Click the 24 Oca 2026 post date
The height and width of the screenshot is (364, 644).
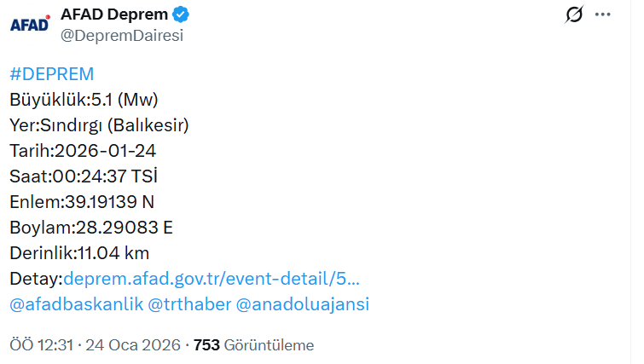(x=133, y=345)
